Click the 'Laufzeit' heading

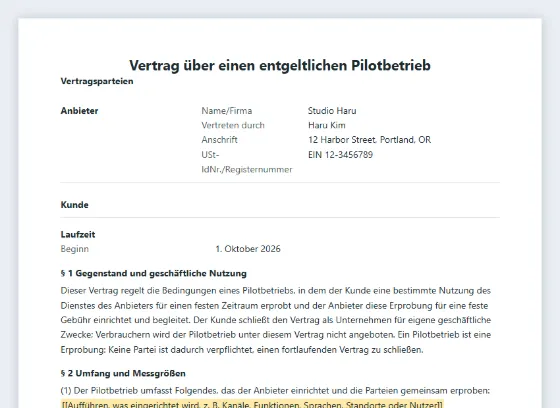[x=78, y=234]
